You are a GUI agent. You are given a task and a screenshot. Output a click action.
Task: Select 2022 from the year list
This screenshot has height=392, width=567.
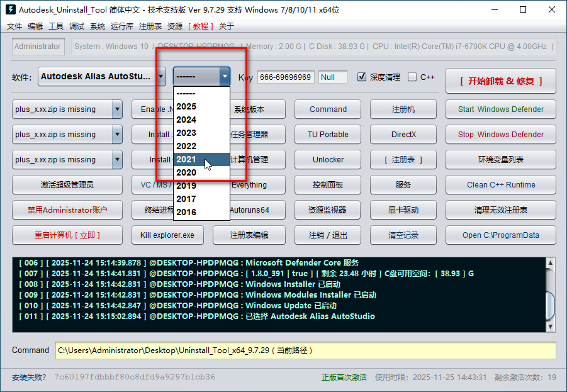201,146
